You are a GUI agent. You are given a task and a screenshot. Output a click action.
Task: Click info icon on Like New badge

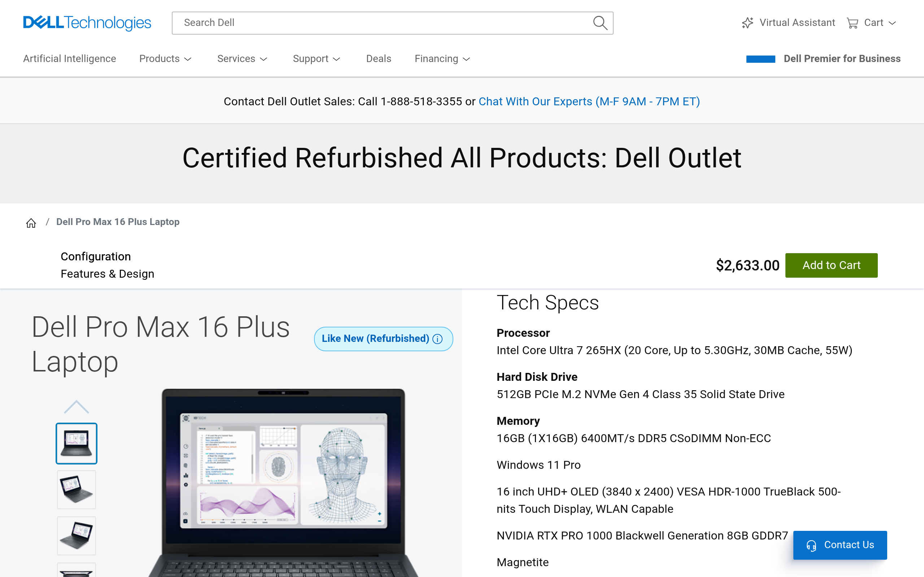coord(437,339)
